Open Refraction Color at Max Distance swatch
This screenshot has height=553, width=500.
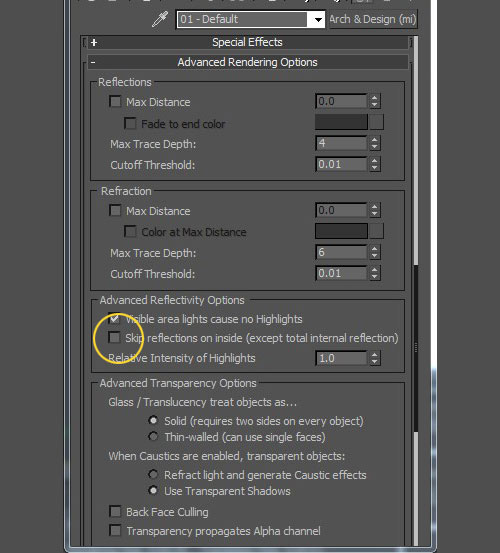click(x=341, y=231)
